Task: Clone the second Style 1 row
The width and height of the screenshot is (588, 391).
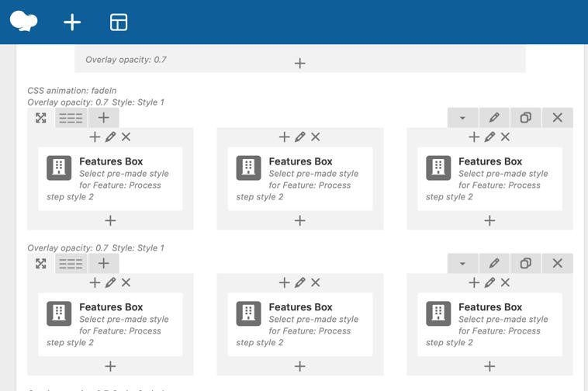Action: (525, 264)
